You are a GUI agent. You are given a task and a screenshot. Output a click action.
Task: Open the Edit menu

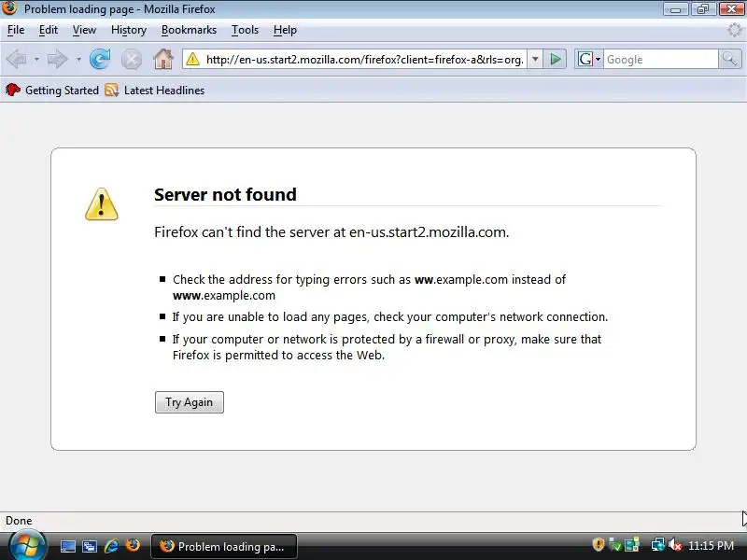49,30
